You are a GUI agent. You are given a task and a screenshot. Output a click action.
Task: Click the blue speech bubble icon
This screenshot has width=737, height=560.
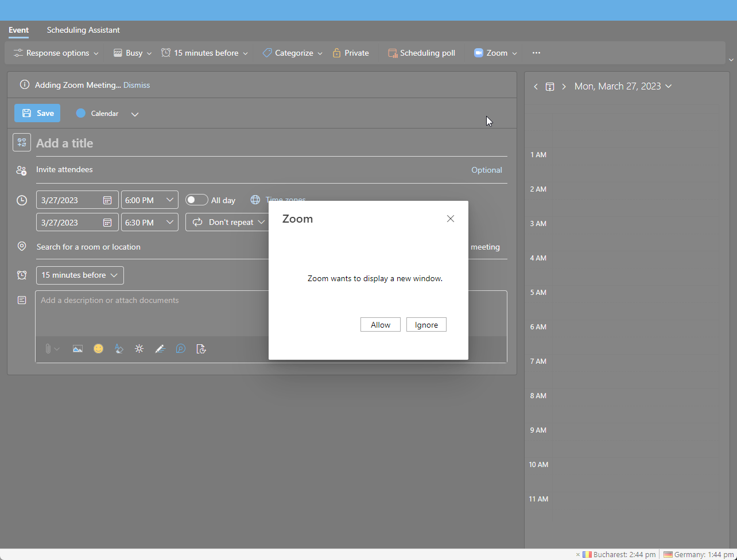click(x=181, y=349)
